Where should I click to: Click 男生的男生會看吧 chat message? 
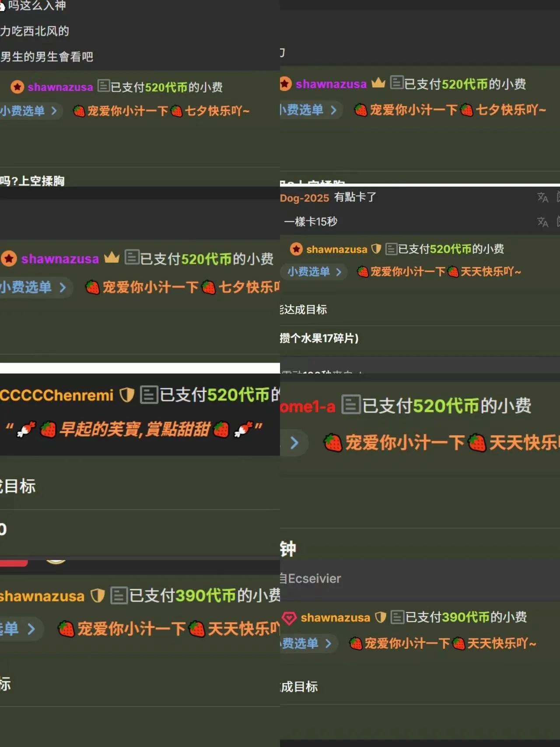click(46, 57)
